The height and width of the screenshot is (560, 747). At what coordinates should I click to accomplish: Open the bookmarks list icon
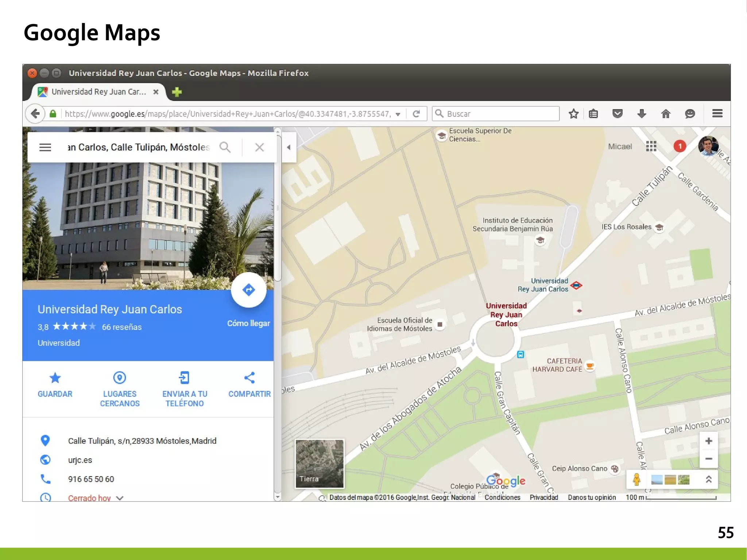pos(593,114)
